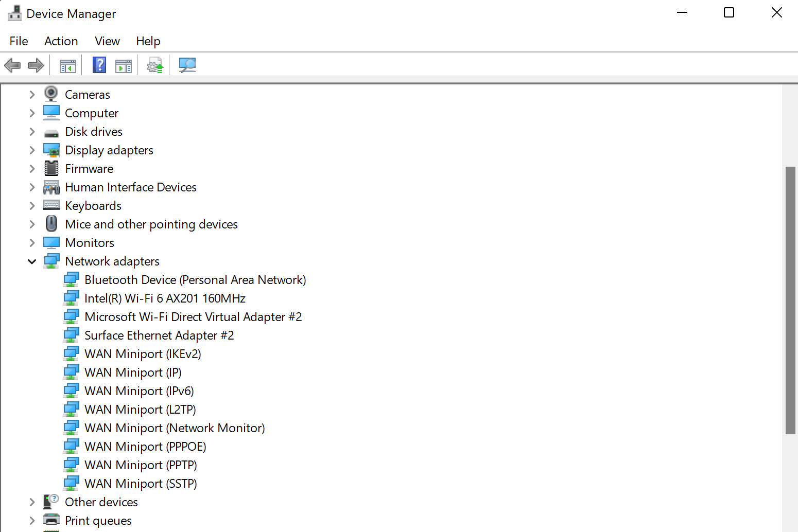This screenshot has width=798, height=532.
Task: Open the Help menu
Action: coord(148,41)
